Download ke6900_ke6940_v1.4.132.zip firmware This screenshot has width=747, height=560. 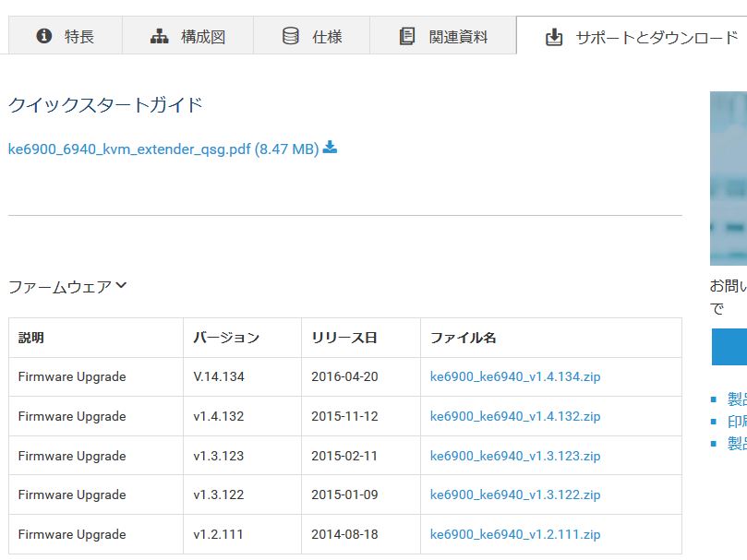(515, 416)
